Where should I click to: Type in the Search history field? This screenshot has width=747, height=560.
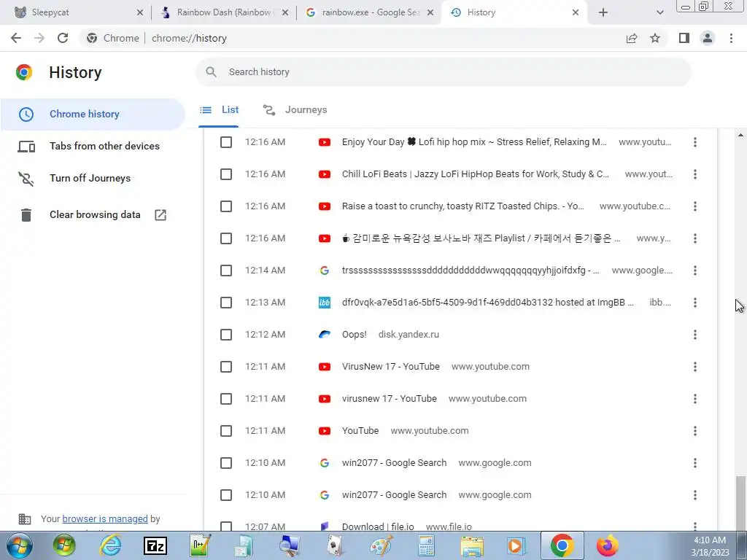[443, 72]
